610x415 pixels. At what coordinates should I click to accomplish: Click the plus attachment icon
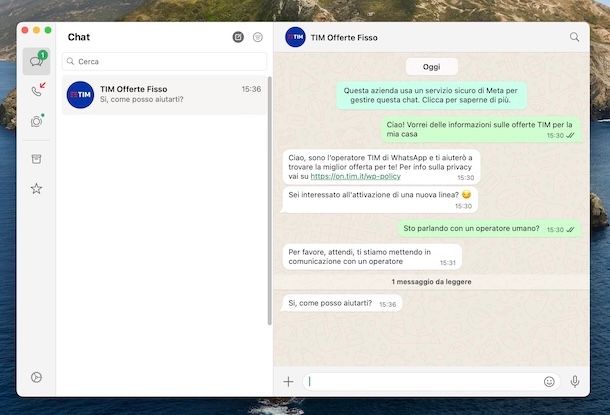tap(288, 382)
